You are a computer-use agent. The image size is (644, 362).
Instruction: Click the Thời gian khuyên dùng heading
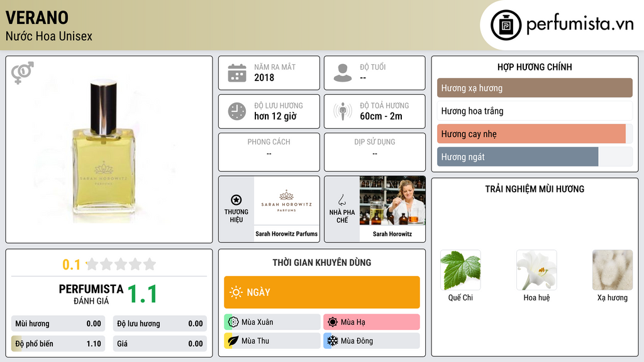(322, 262)
